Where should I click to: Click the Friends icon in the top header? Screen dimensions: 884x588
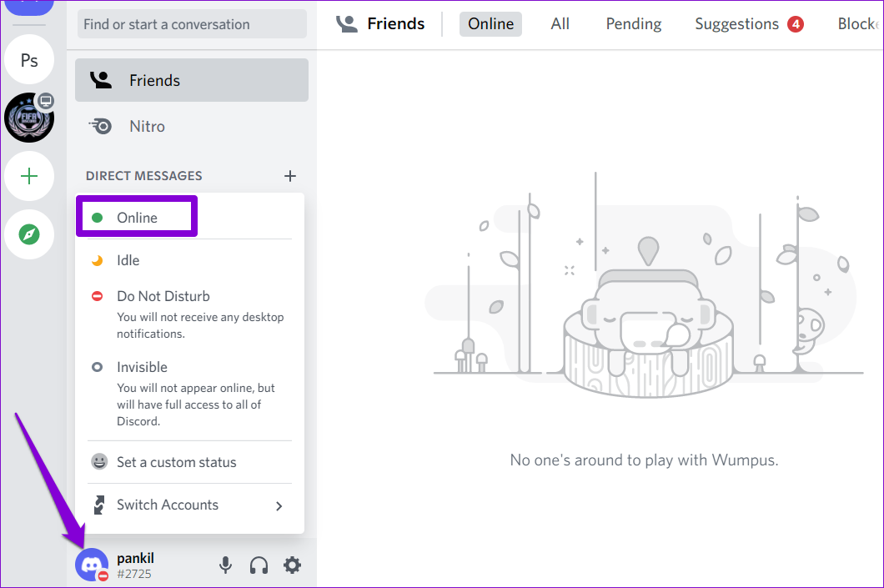pyautogui.click(x=347, y=23)
